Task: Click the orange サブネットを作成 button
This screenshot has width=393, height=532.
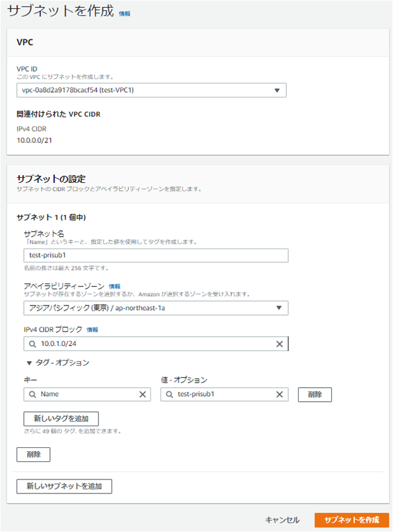Action: pos(352,520)
